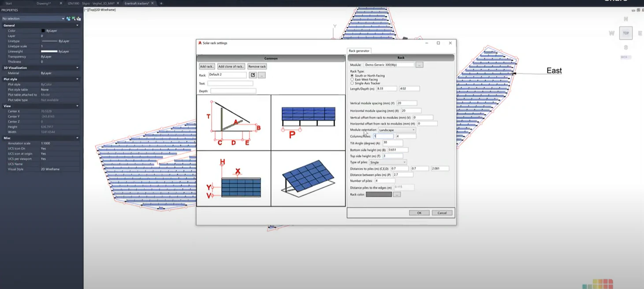Open the Rack edit icon beside Default 2

[x=253, y=75]
